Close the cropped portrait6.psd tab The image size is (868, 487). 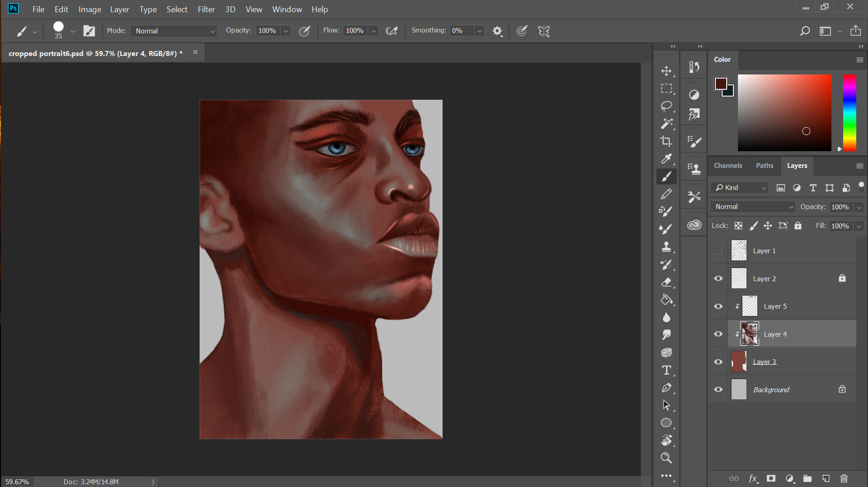tap(195, 52)
